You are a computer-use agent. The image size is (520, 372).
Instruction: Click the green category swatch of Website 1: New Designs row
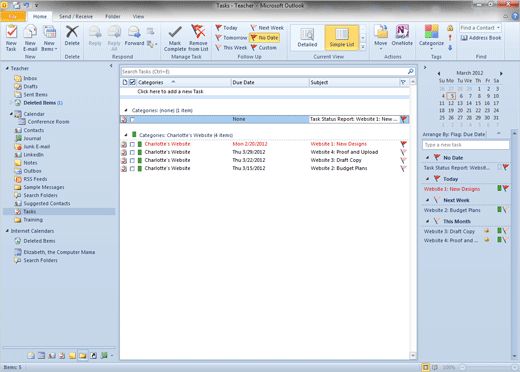(140, 144)
